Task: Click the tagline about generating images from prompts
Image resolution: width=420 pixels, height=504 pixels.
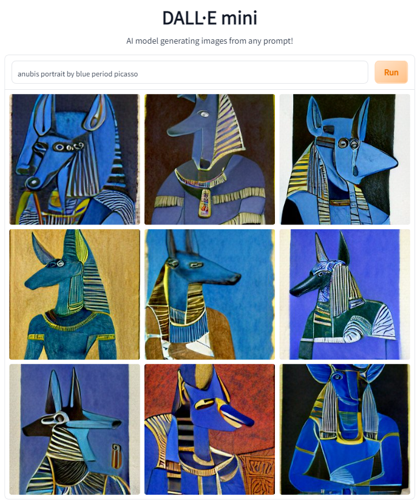Action: pos(209,41)
